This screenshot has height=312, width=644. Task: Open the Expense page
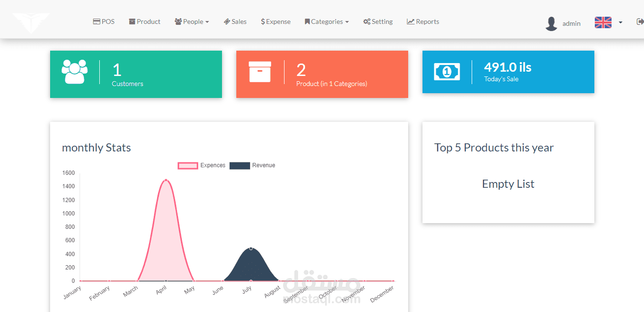tap(275, 22)
